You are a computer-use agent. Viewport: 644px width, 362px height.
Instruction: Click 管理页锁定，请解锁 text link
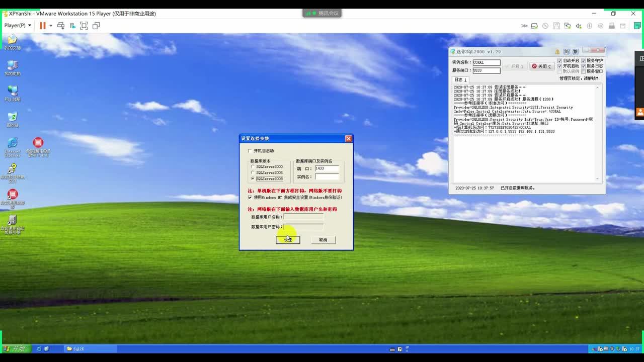(579, 78)
